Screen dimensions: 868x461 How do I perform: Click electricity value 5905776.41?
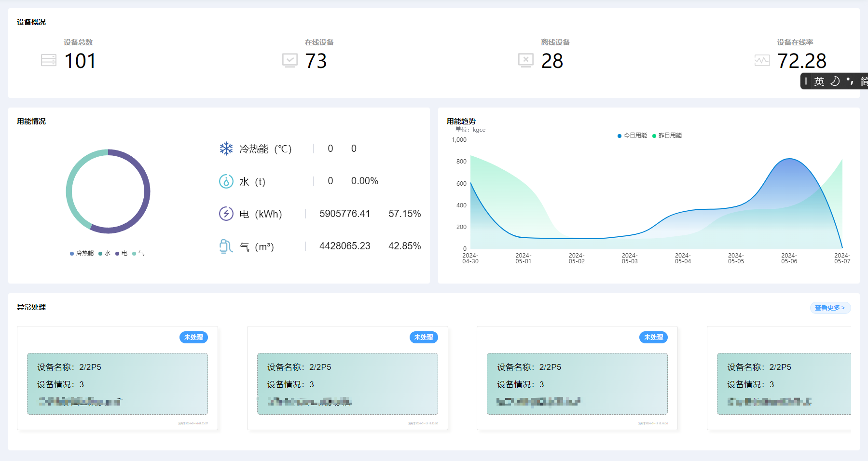(344, 214)
